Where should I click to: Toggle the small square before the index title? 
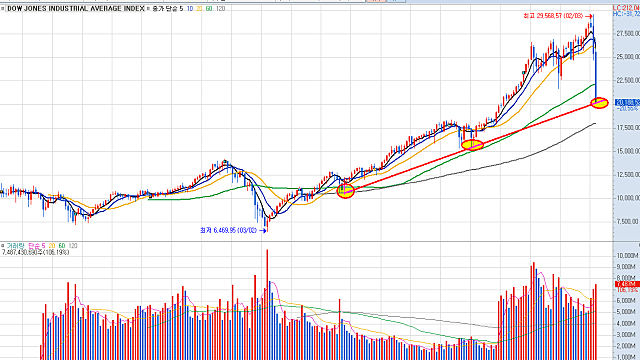[3, 9]
